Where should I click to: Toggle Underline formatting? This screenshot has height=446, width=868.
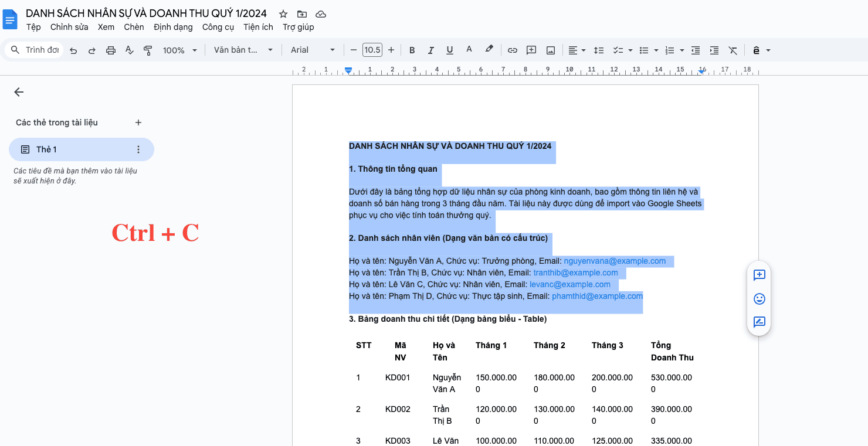(x=449, y=50)
